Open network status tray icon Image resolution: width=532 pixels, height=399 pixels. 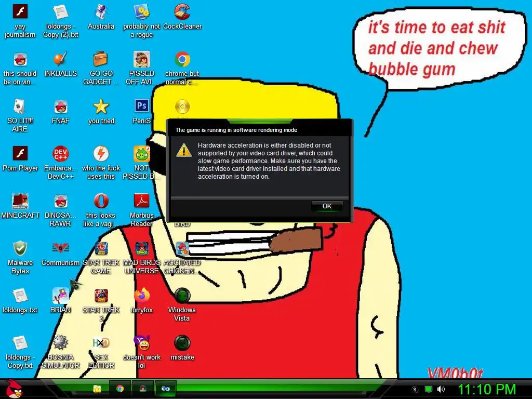click(429, 389)
